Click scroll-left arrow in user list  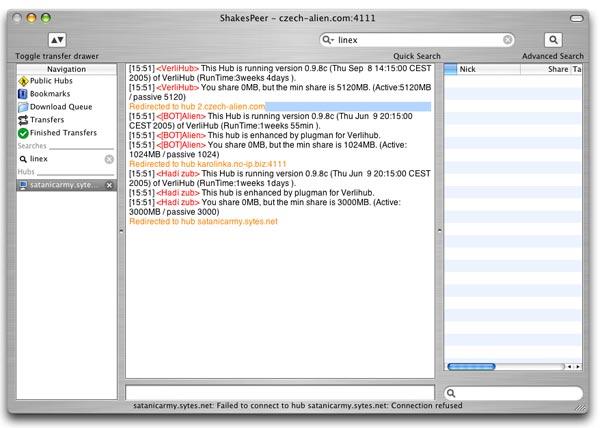point(569,366)
